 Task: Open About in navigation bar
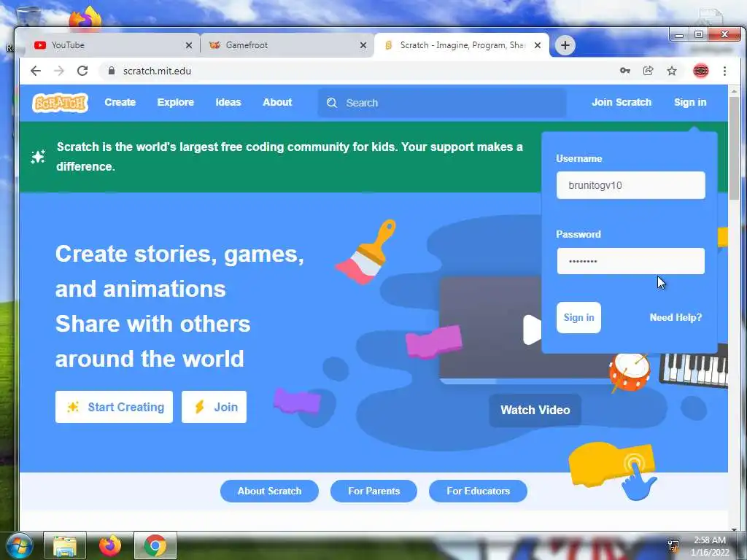pos(277,102)
